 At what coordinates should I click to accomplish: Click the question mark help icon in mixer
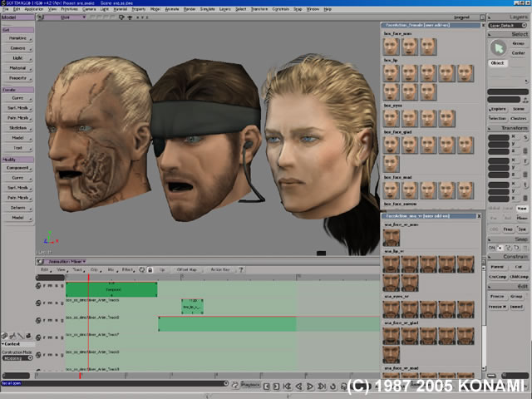[x=241, y=269]
